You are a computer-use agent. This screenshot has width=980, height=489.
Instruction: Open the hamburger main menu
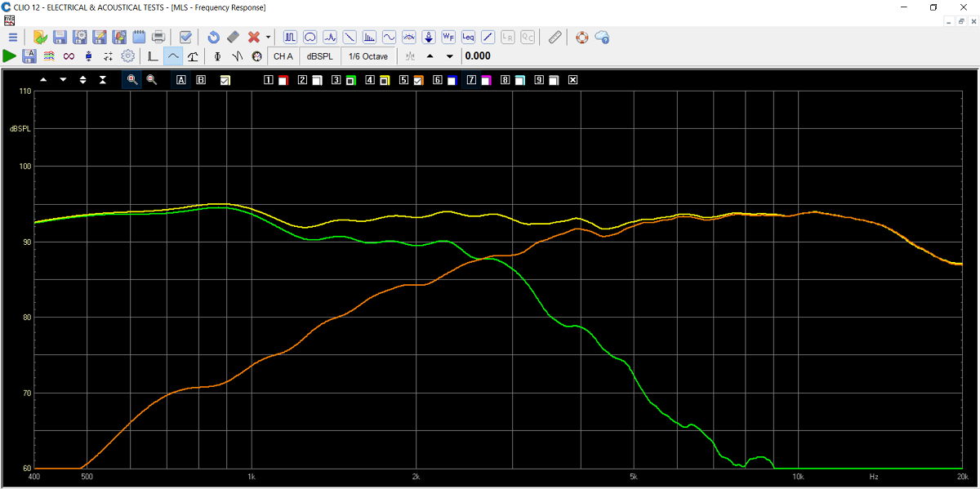12,37
